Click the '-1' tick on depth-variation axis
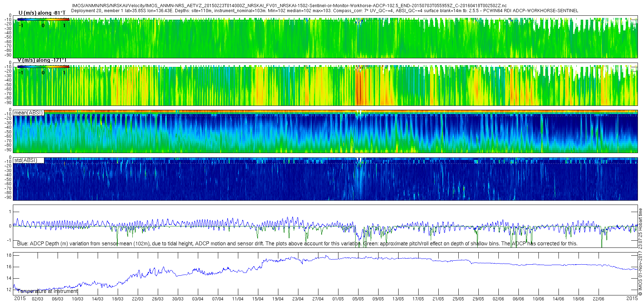The height and width of the screenshot is (304, 644). pyautogui.click(x=9, y=240)
